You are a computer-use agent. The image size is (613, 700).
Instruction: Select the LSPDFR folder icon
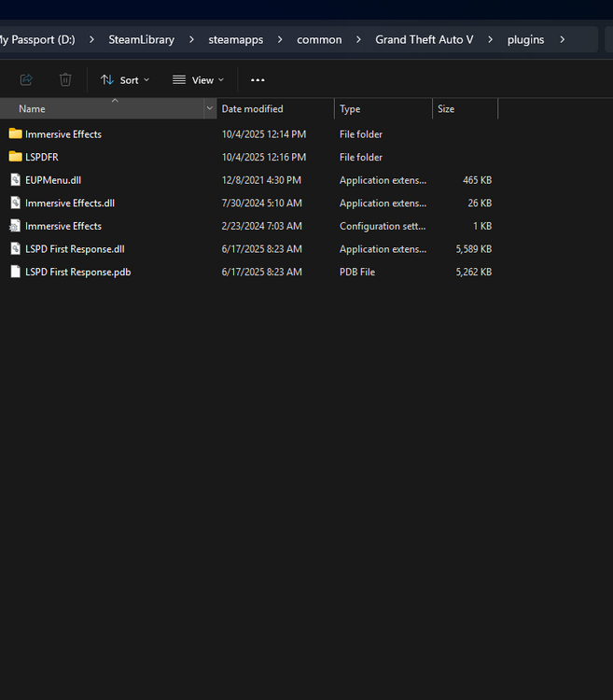pos(15,157)
